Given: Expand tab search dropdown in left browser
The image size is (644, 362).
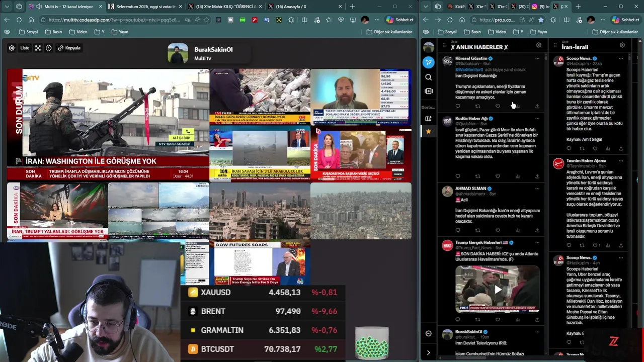Looking at the screenshot, I should coord(7,7).
